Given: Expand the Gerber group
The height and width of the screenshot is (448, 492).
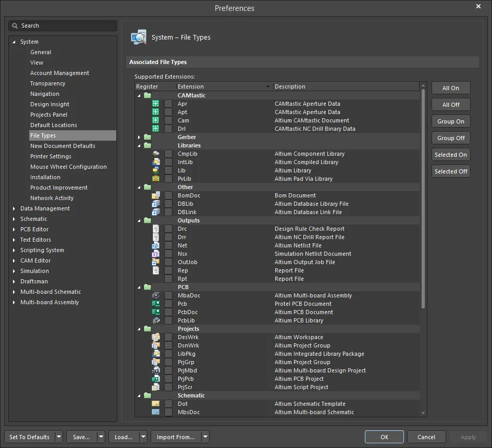Looking at the screenshot, I should pyautogui.click(x=139, y=137).
